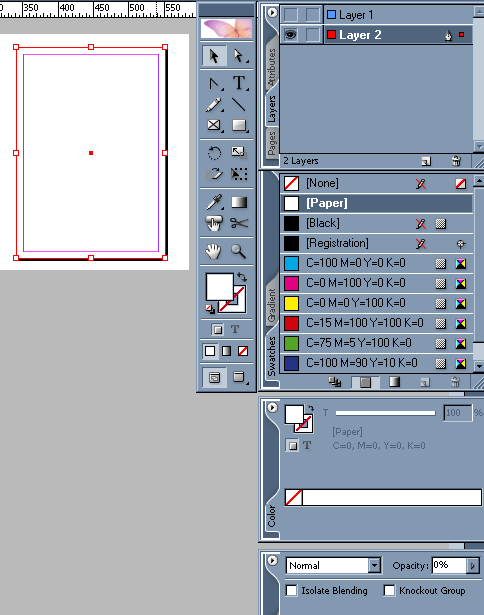Screen dimensions: 484x615
Task: Switch to the Pages tab
Action: (x=271, y=143)
